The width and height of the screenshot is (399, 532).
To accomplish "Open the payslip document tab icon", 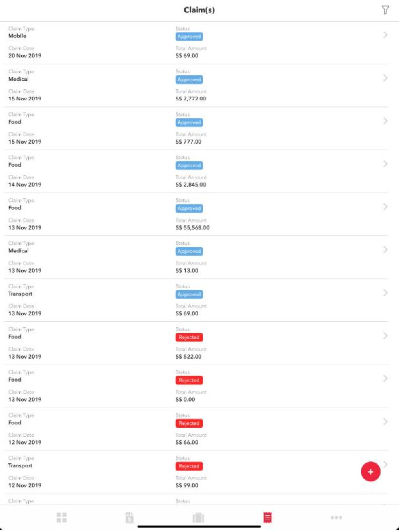I will [x=129, y=518].
